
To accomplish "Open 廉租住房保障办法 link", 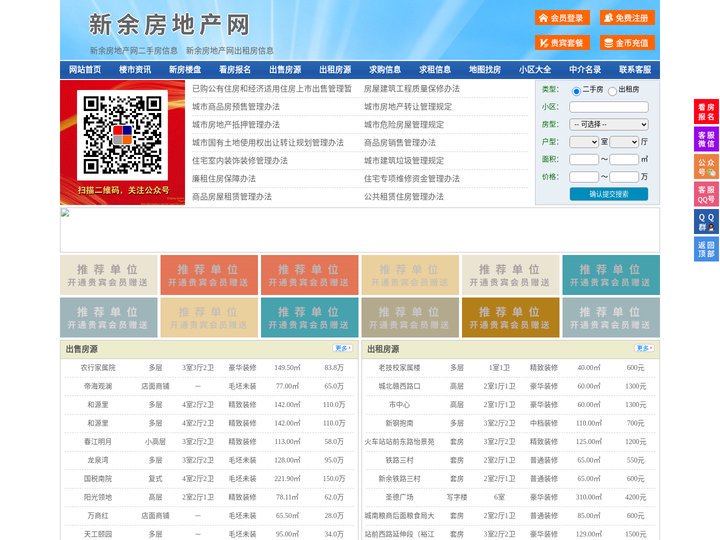I will click(x=224, y=179).
